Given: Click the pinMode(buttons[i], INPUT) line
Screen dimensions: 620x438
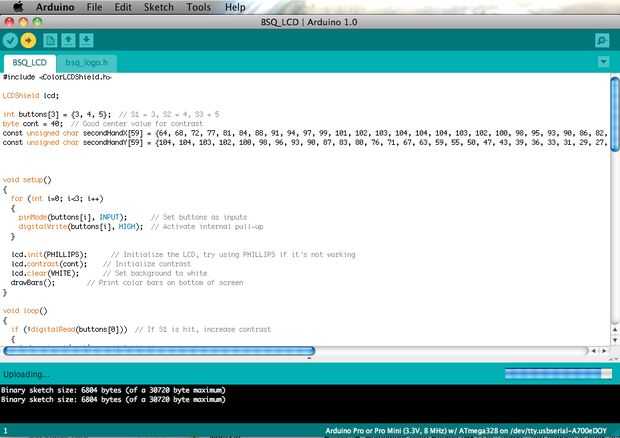Looking at the screenshot, I should click(x=132, y=217).
